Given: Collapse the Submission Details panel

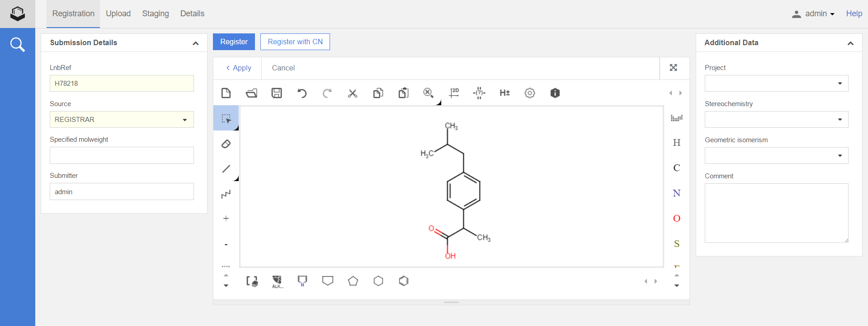Looking at the screenshot, I should point(195,43).
